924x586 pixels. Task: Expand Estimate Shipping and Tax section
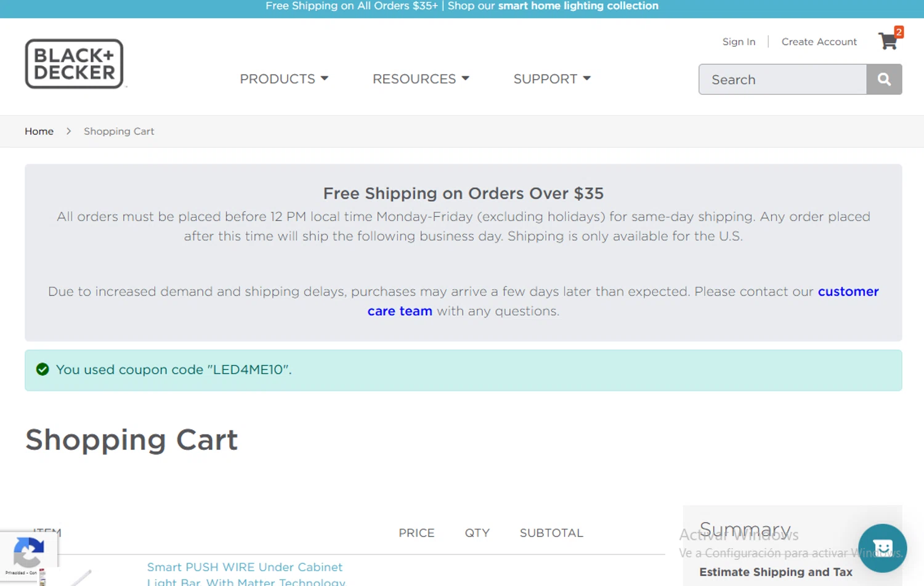pyautogui.click(x=776, y=572)
